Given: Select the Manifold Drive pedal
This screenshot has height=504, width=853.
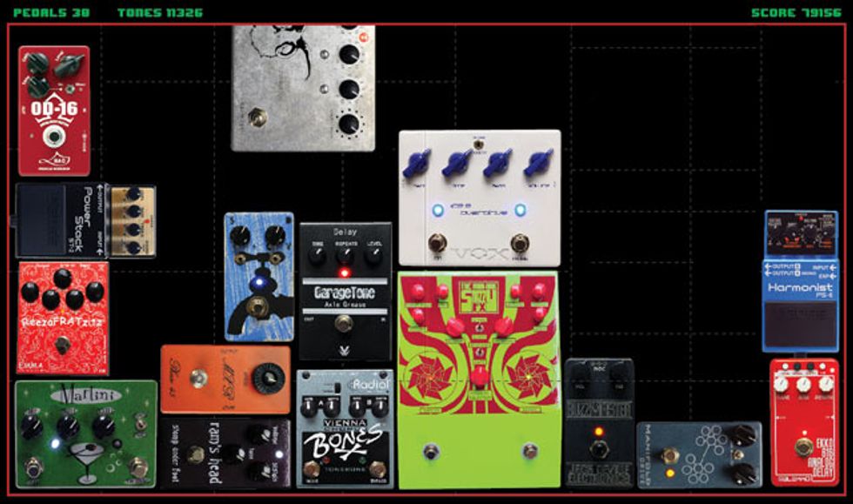Looking at the screenshot, I should tap(698, 454).
